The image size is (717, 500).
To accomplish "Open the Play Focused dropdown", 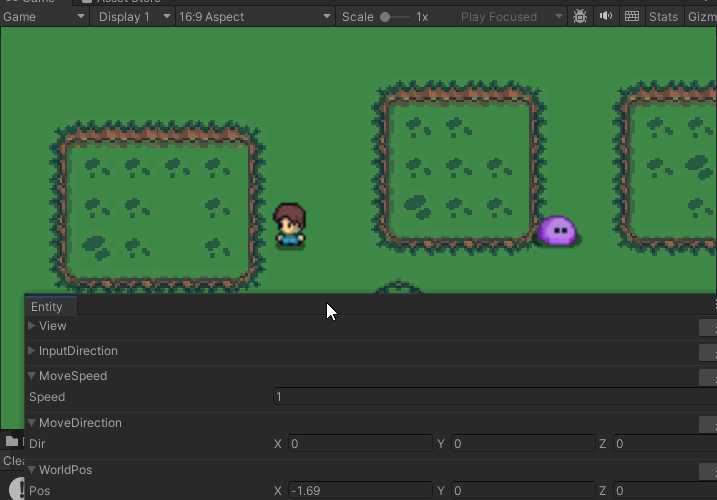I will coord(511,17).
